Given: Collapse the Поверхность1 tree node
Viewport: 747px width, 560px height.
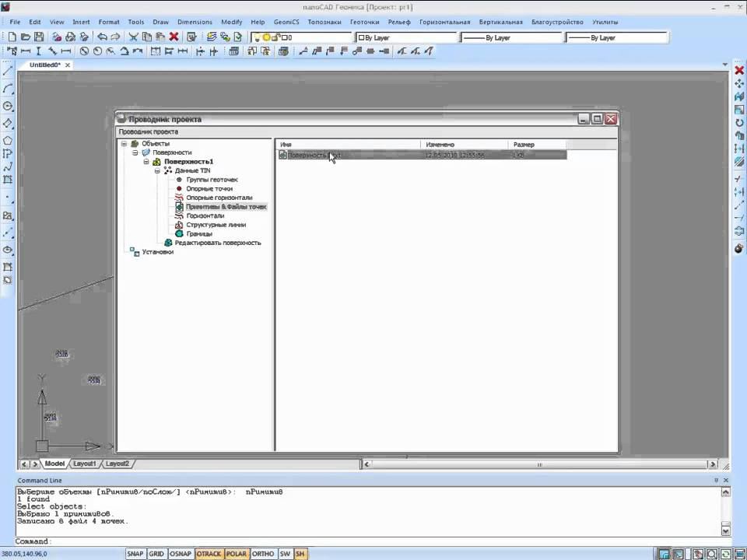Looking at the screenshot, I should (x=147, y=162).
